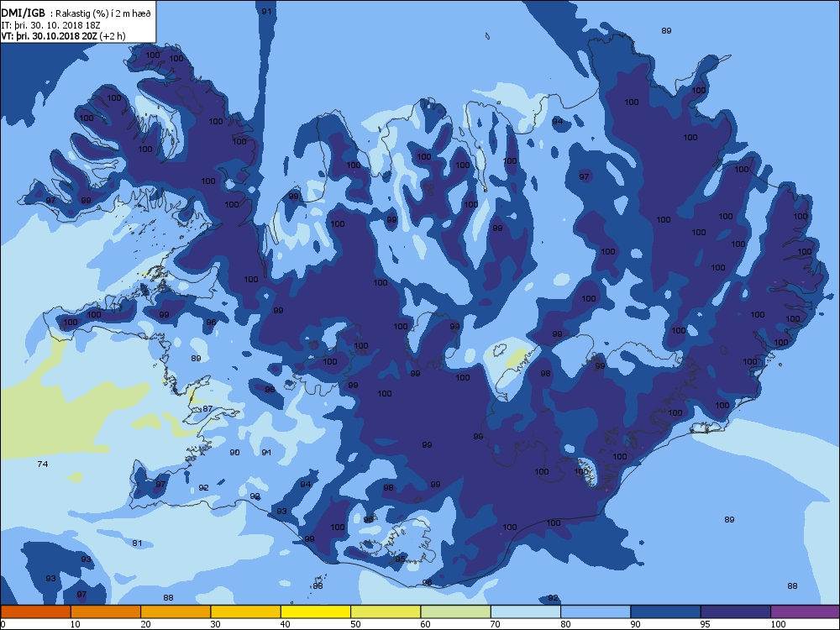Click the DMI/IGB title text

coord(23,13)
